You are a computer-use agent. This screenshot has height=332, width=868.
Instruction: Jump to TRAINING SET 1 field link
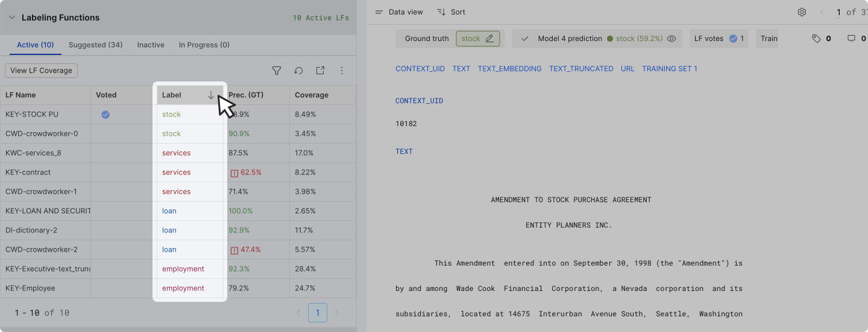[x=670, y=69]
